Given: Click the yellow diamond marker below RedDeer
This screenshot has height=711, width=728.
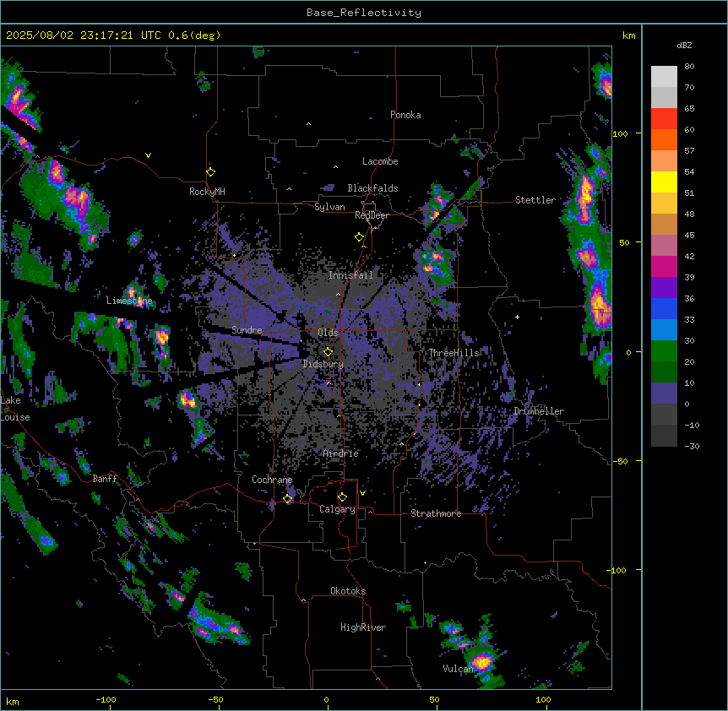Looking at the screenshot, I should pyautogui.click(x=360, y=237).
